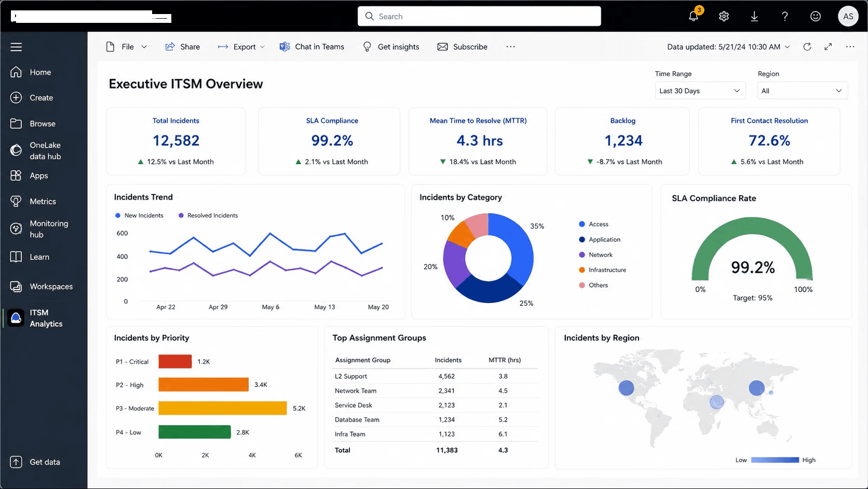Toggle Application category in legend

(x=600, y=240)
